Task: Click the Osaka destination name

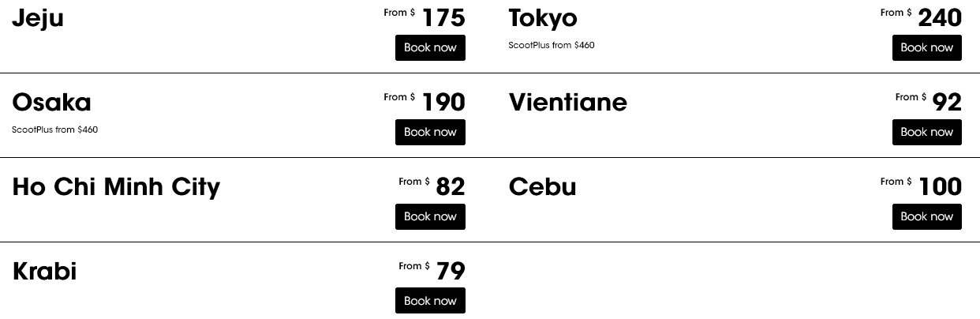Action: (x=51, y=103)
